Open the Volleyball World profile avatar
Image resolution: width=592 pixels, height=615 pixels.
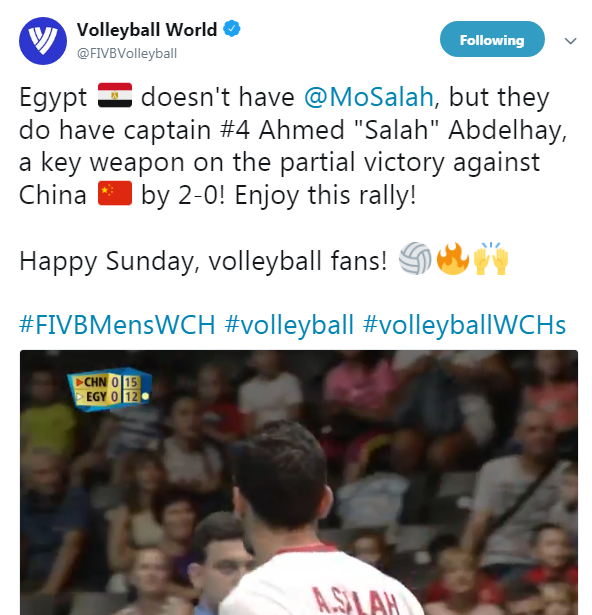[x=43, y=41]
